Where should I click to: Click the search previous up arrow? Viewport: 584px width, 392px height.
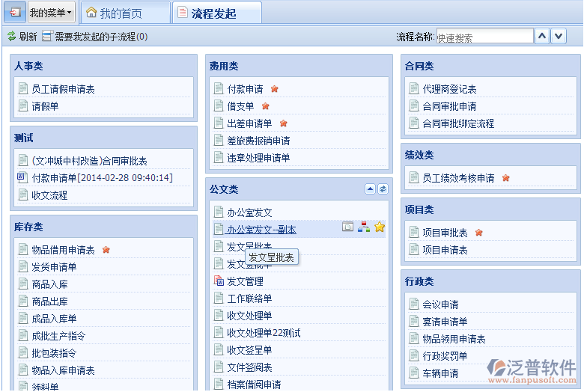click(x=543, y=37)
